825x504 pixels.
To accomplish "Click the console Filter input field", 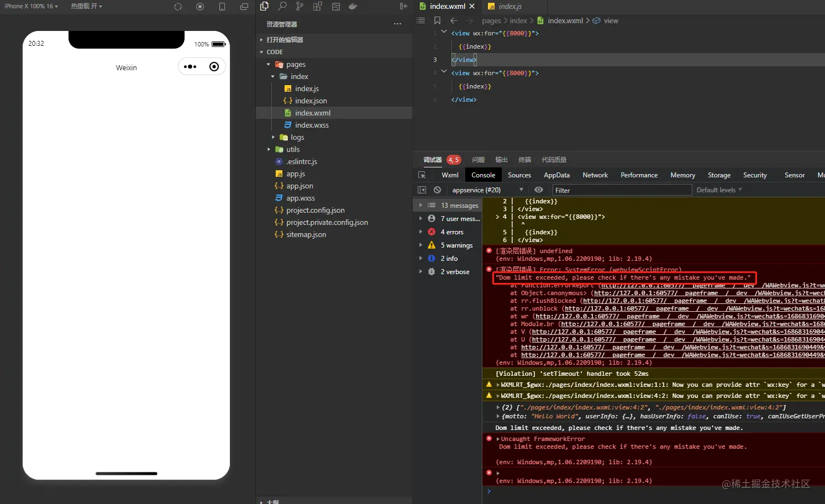I will click(622, 190).
